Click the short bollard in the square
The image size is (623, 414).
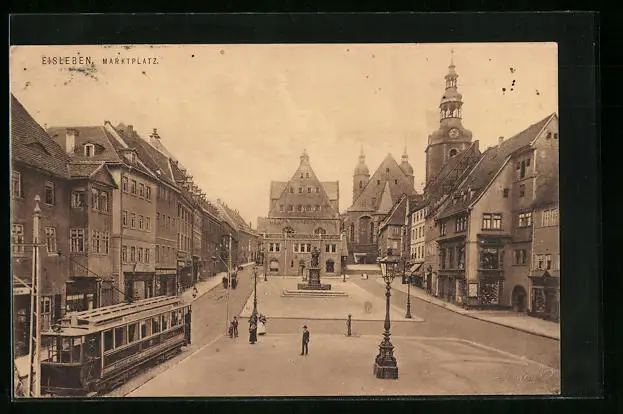click(x=349, y=325)
